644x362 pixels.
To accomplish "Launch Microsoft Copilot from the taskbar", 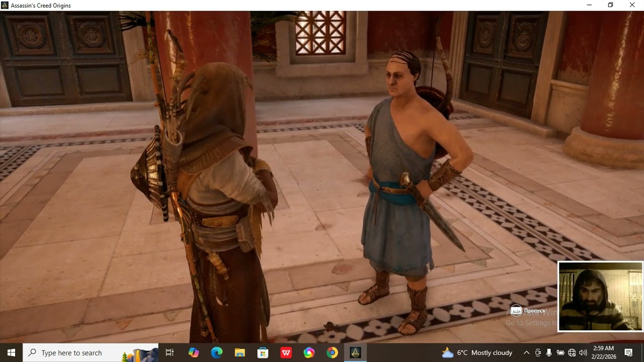I will [x=193, y=352].
